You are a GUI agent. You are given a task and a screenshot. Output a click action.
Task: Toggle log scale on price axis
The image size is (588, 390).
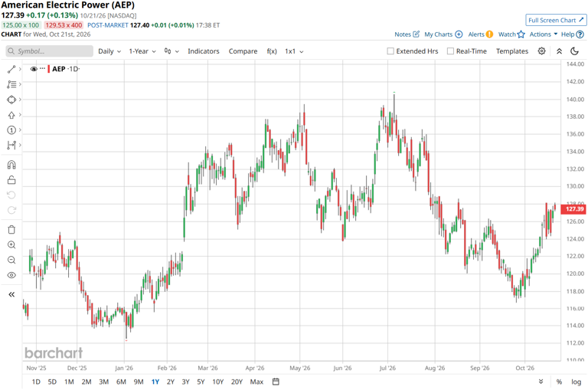pos(576,382)
